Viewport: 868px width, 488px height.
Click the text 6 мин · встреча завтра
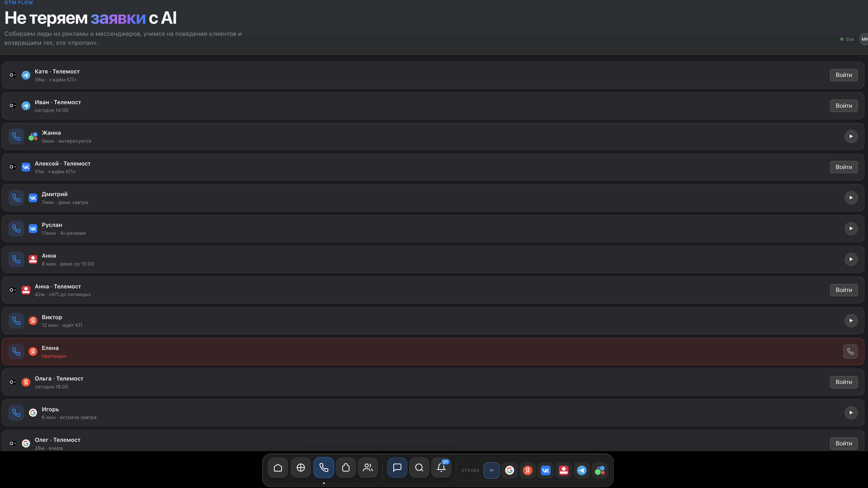click(x=69, y=417)
